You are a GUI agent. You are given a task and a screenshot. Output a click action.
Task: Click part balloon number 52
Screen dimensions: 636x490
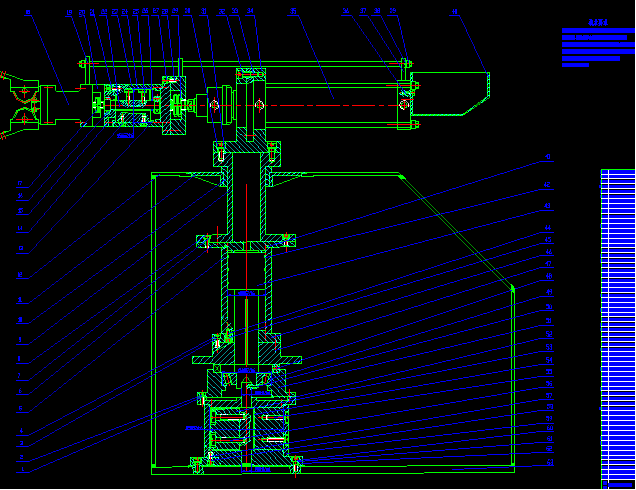pyautogui.click(x=549, y=334)
